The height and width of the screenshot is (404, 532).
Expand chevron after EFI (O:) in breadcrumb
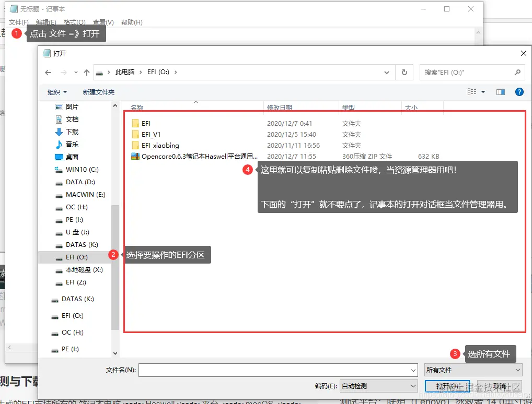[176, 72]
